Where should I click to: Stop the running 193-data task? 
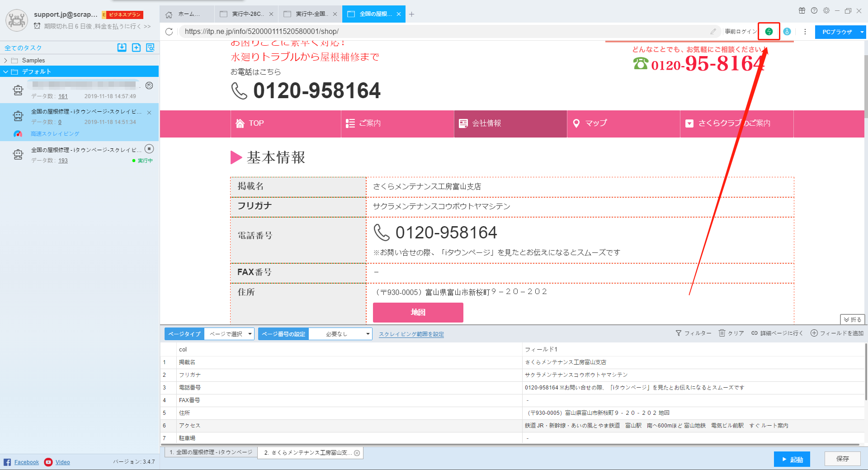pos(149,149)
